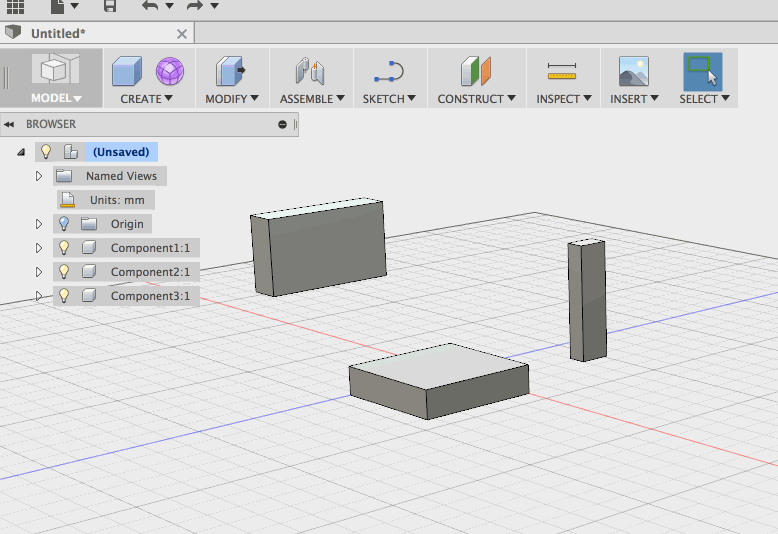Select Component3:1 label
The width and height of the screenshot is (778, 534).
(150, 296)
